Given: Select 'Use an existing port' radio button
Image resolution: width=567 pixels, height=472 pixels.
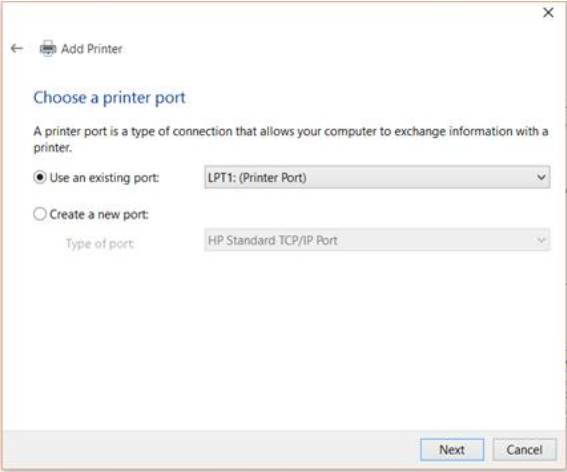Looking at the screenshot, I should [40, 177].
